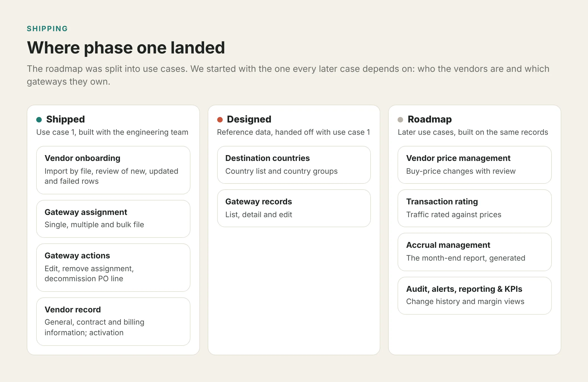588x382 pixels.
Task: Click the Designed column title
Action: click(x=249, y=119)
